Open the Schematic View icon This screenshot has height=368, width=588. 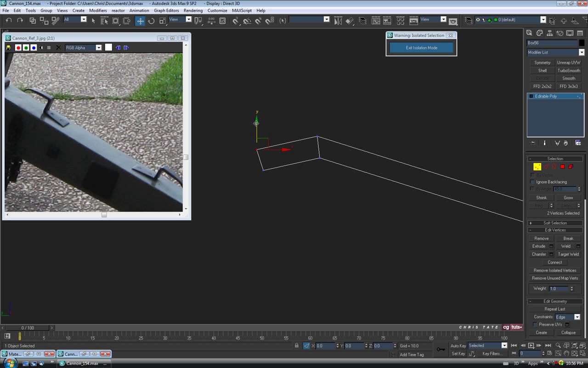point(387,20)
